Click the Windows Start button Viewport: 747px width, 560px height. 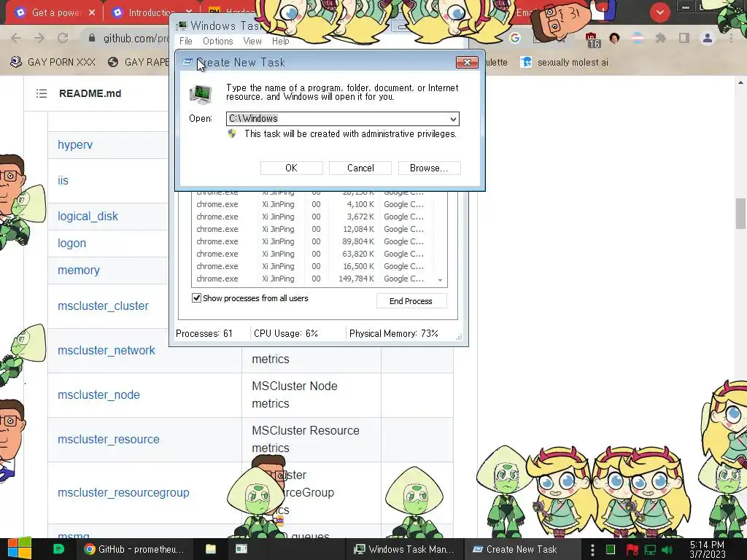point(19,549)
